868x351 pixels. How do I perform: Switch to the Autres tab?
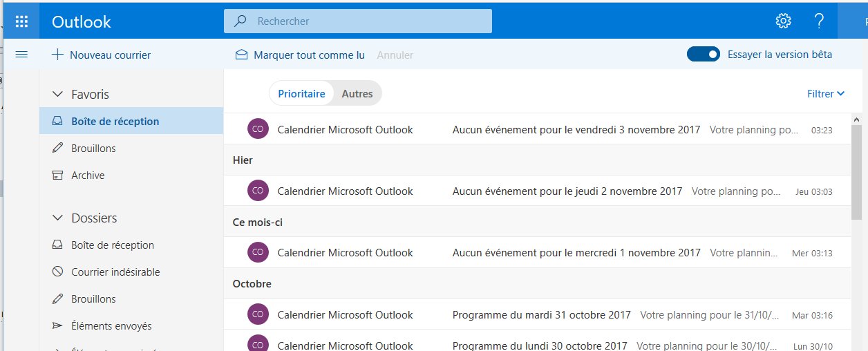point(357,94)
